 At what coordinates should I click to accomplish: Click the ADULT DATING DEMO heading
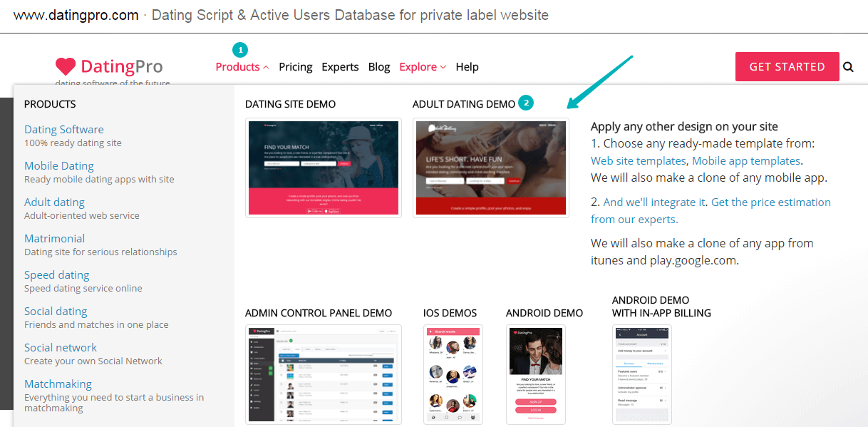(464, 104)
